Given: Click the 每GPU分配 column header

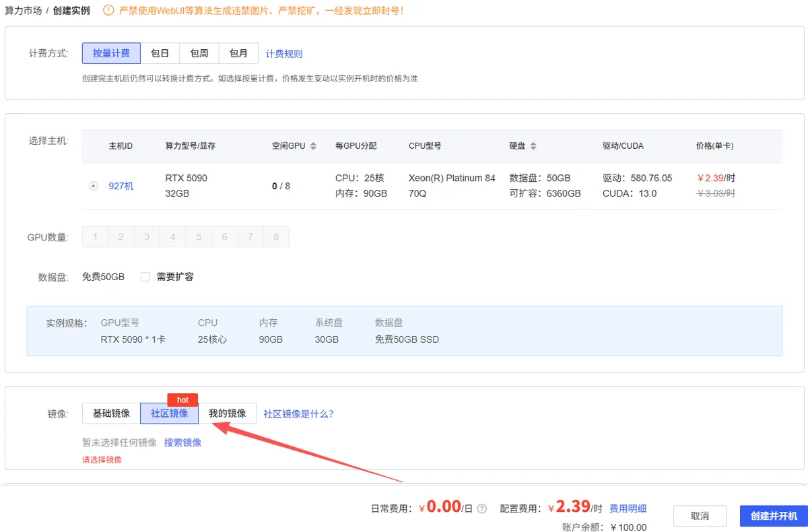Looking at the screenshot, I should 356,146.
